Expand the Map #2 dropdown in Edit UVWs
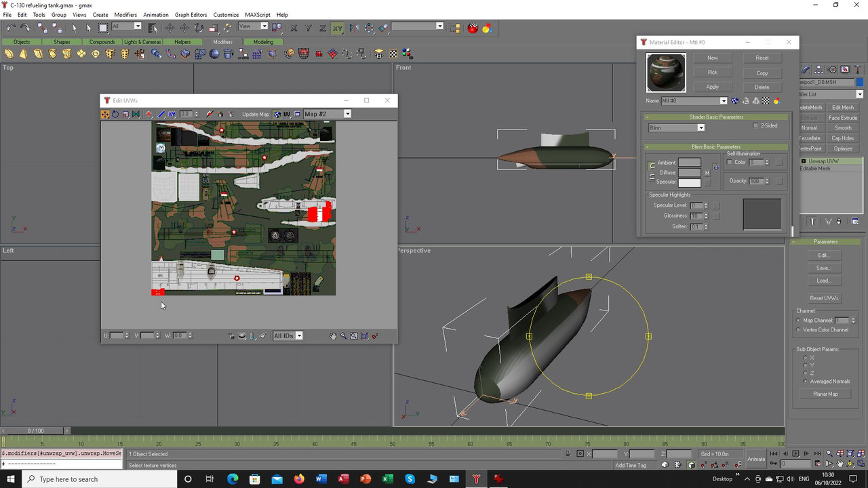Image resolution: width=868 pixels, height=488 pixels. (x=347, y=115)
